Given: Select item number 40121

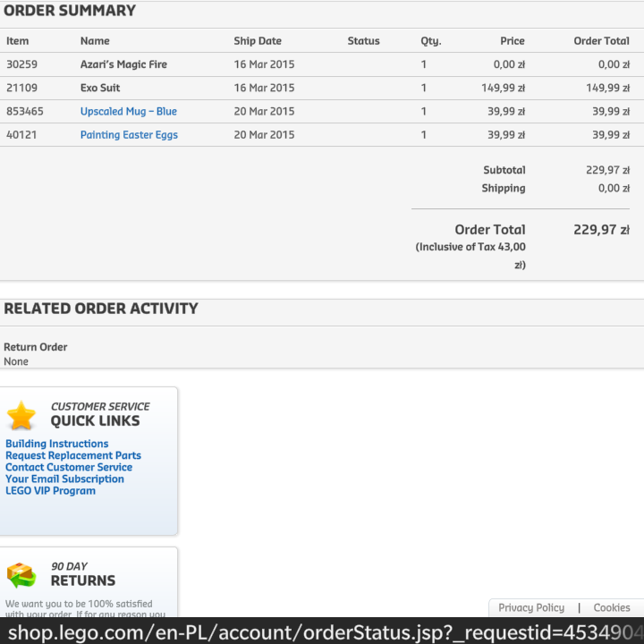Looking at the screenshot, I should tap(21, 135).
